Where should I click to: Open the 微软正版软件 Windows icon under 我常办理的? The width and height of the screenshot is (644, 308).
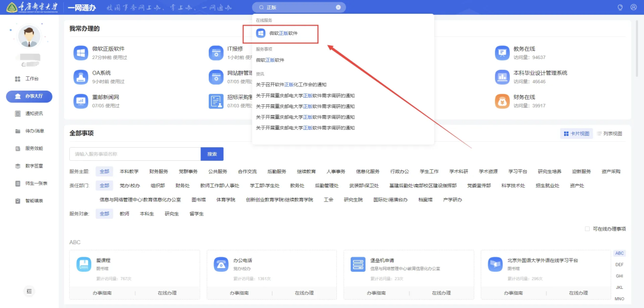(x=81, y=53)
